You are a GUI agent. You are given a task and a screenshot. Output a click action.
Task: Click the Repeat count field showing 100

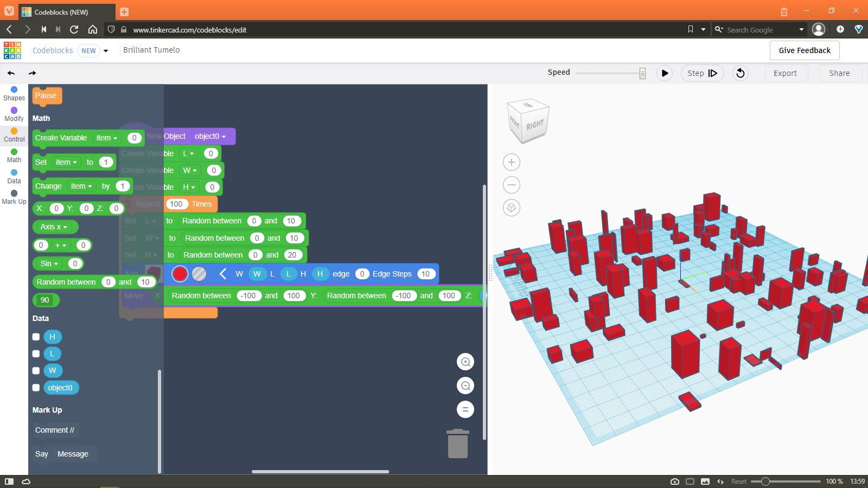176,204
